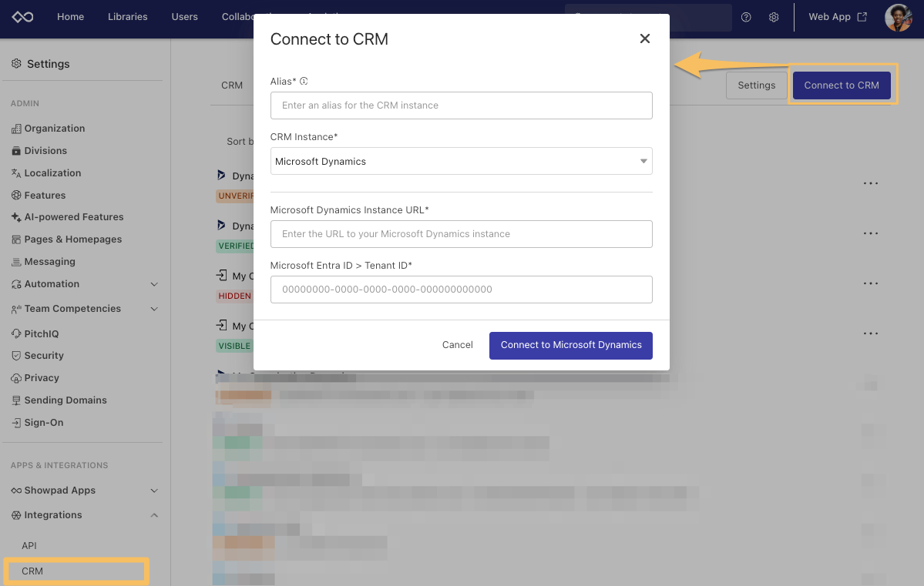
Task: Select CRM in the sidebar
Action: coord(33,571)
